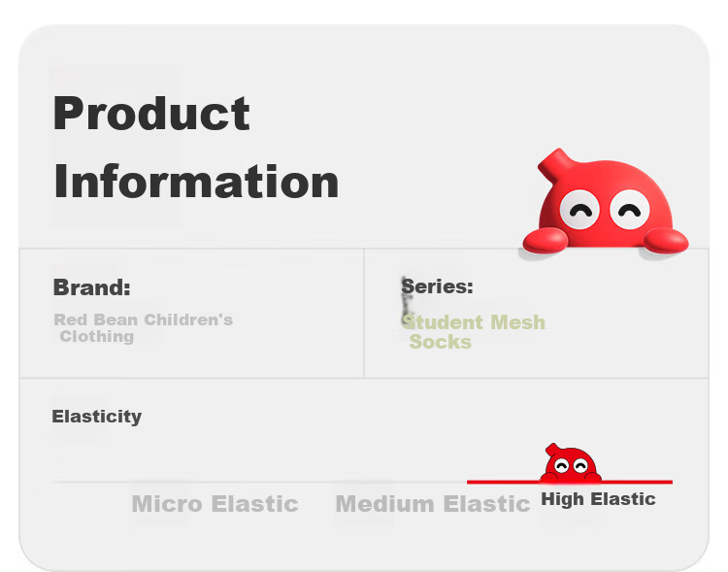This screenshot has height=572, width=728.
Task: Click the left eye of large mascot
Action: 579,210
